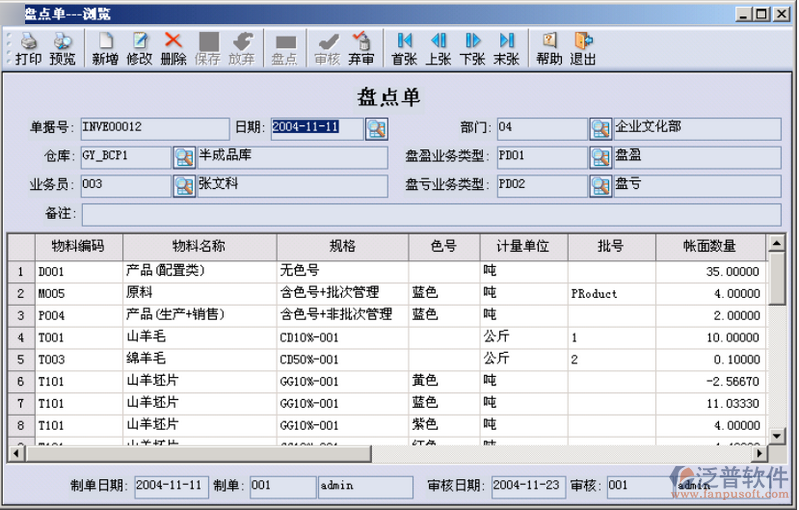
Task: Open Print Preview (预览) from toolbar
Action: (x=62, y=47)
